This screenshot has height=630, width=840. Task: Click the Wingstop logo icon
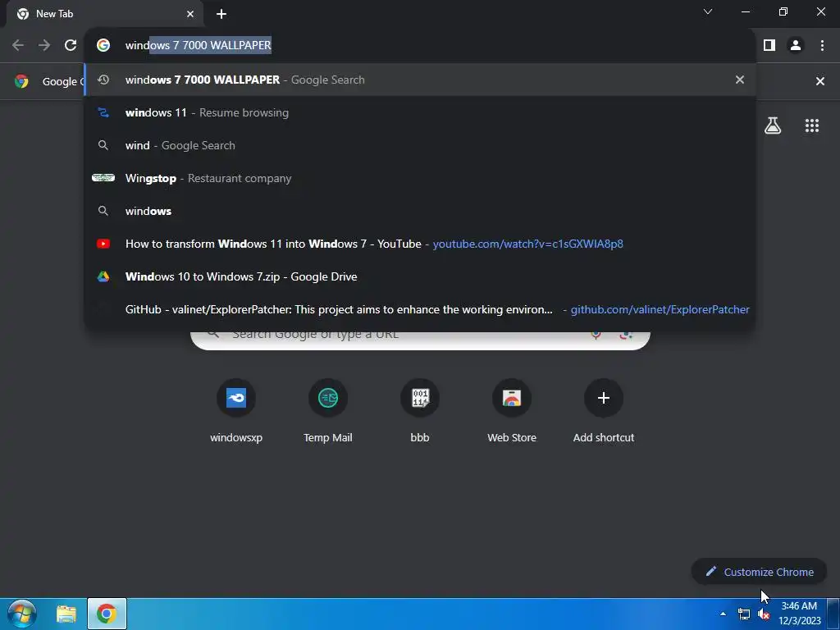click(x=103, y=178)
